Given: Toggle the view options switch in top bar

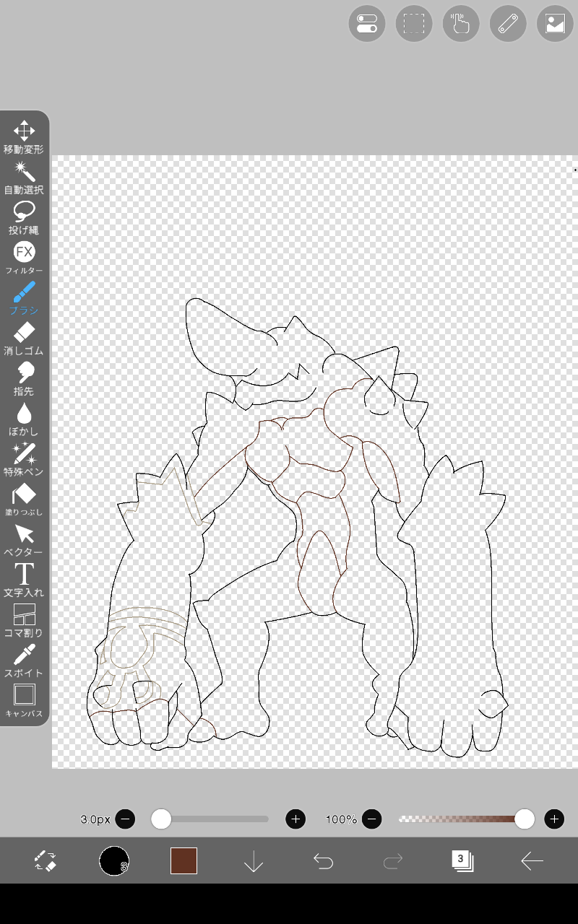Looking at the screenshot, I should click(367, 24).
